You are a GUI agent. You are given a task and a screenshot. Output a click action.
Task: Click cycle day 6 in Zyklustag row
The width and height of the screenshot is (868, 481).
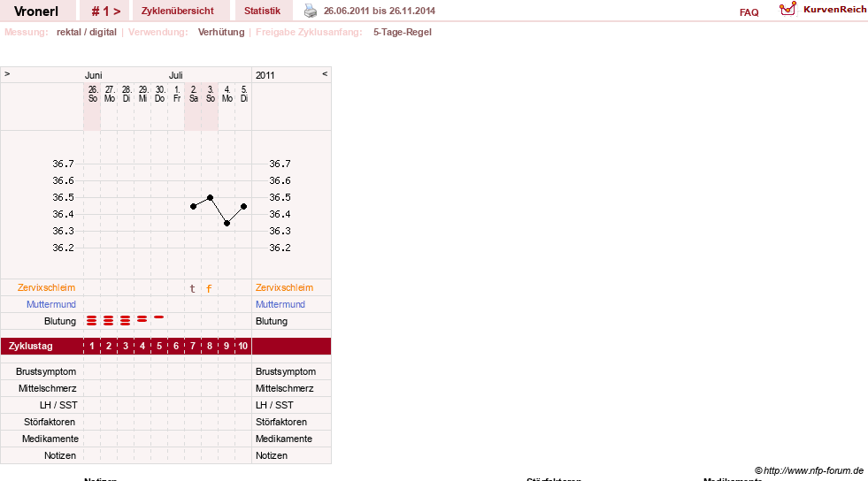176,346
